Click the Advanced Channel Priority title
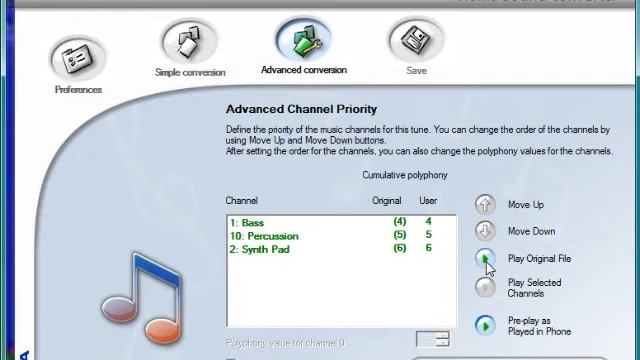The width and height of the screenshot is (640, 360). point(301,109)
